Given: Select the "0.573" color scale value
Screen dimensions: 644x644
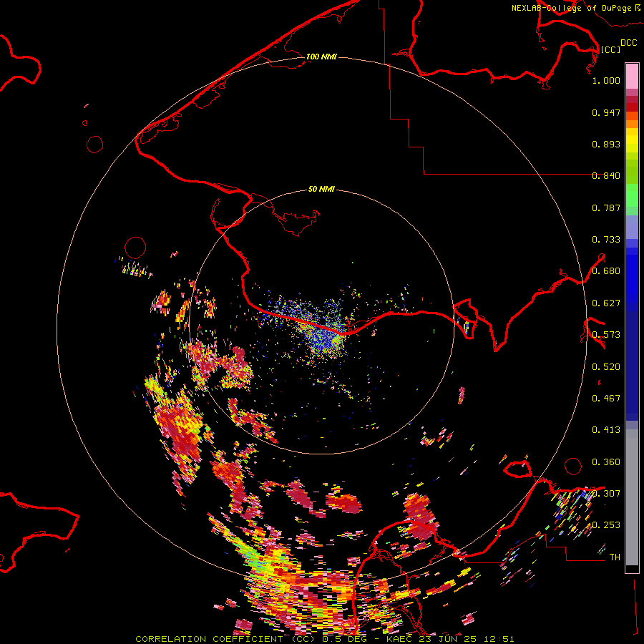Looking at the screenshot, I should 606,335.
